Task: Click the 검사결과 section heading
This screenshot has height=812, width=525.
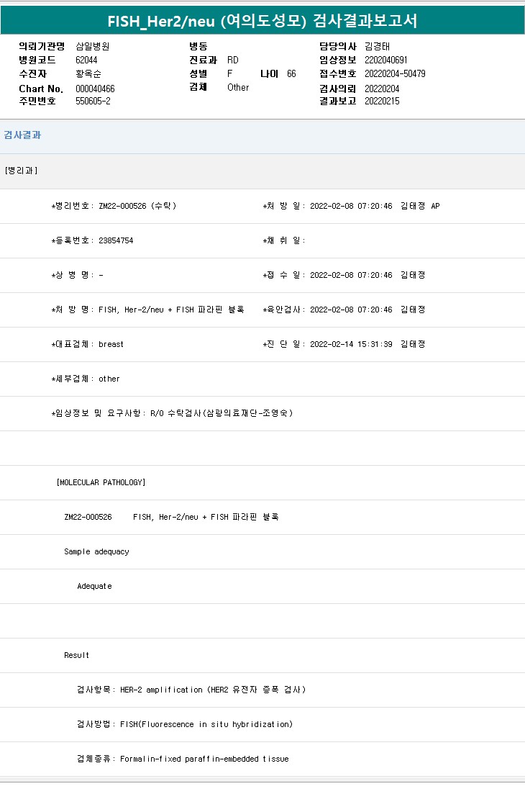Action: [22, 135]
